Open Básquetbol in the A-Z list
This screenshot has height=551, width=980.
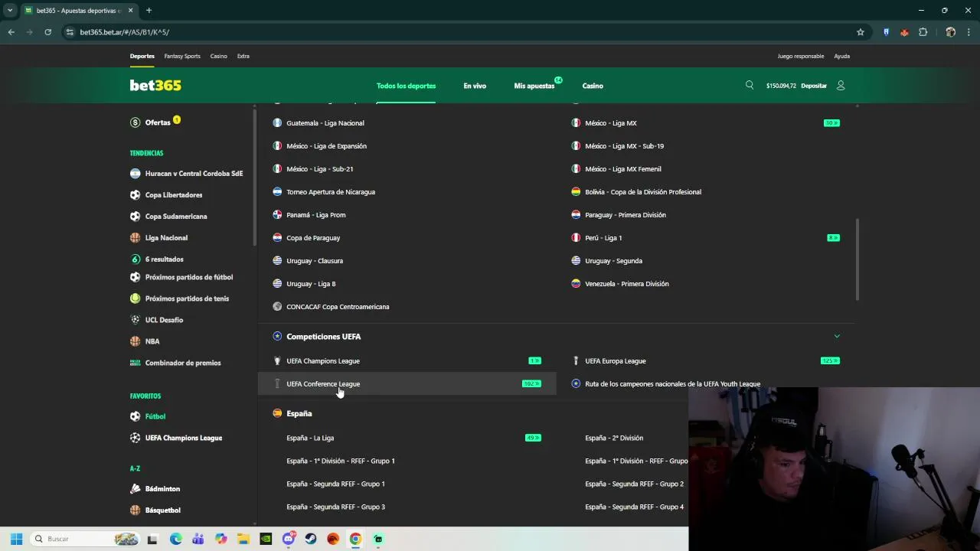coord(163,510)
